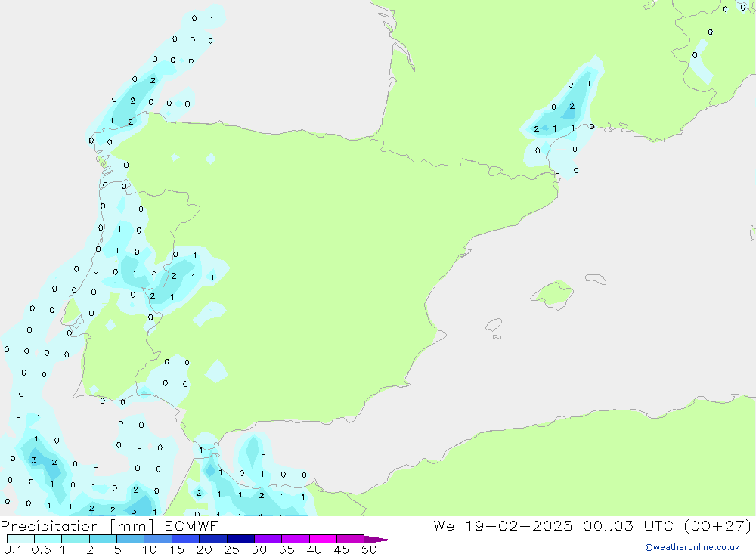Image resolution: width=756 pixels, height=554 pixels.
Task: Click the '00..03 UTC' time range text
Action: pyautogui.click(x=627, y=525)
